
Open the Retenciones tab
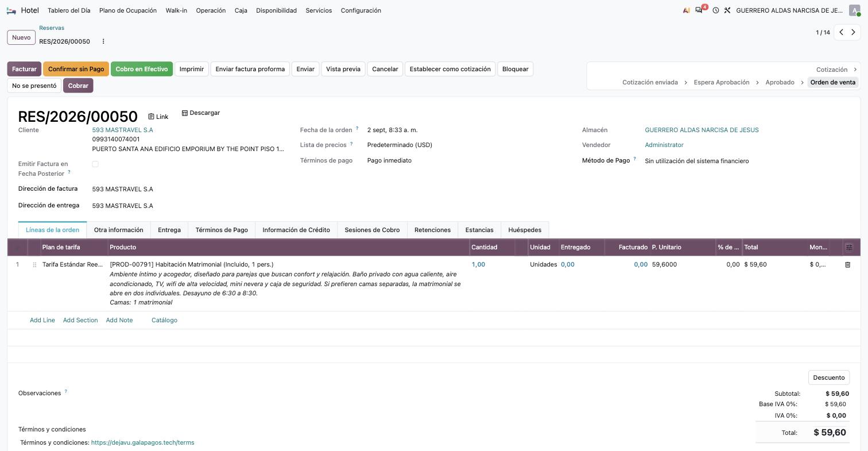432,230
